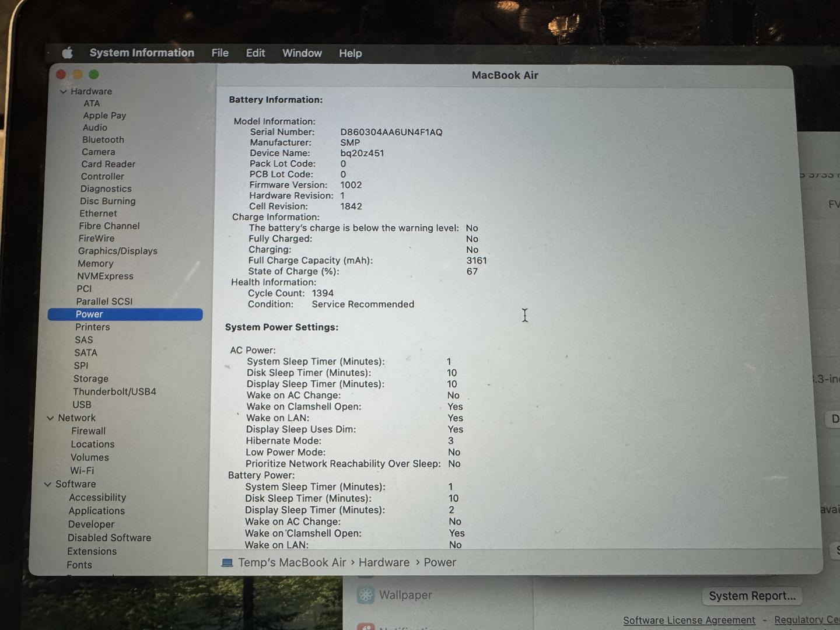Screen dimensions: 840x630
Task: Select Extensions under Software
Action: pyautogui.click(x=92, y=552)
